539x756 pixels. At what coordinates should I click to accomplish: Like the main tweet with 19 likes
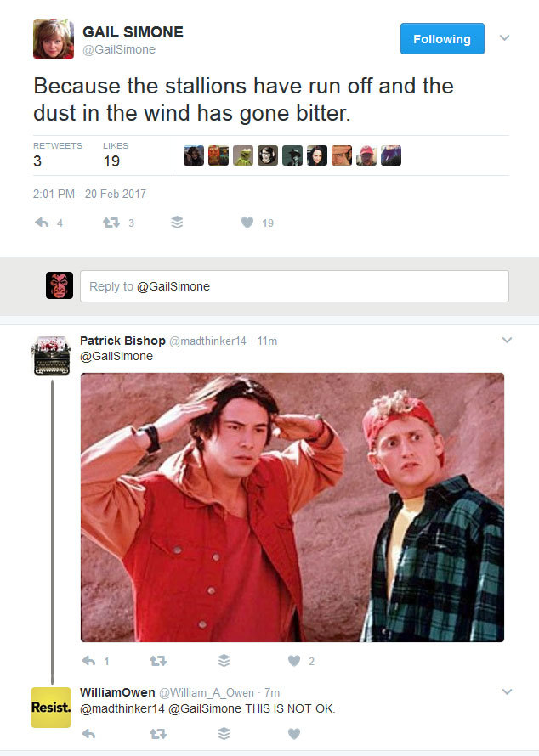247,223
